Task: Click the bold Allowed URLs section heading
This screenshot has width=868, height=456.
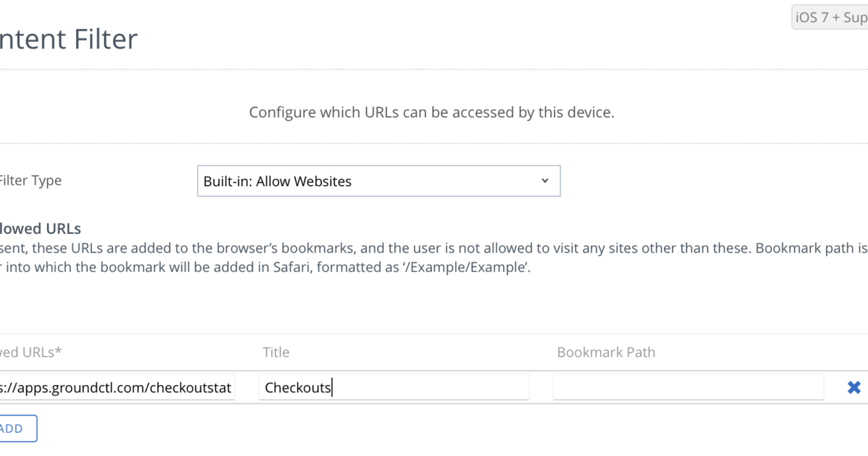Action: (x=40, y=229)
